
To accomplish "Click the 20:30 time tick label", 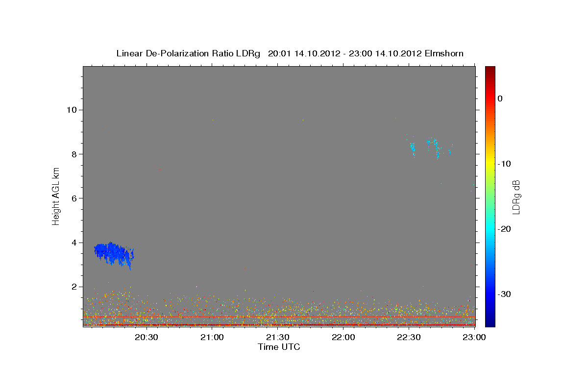I will pos(146,338).
